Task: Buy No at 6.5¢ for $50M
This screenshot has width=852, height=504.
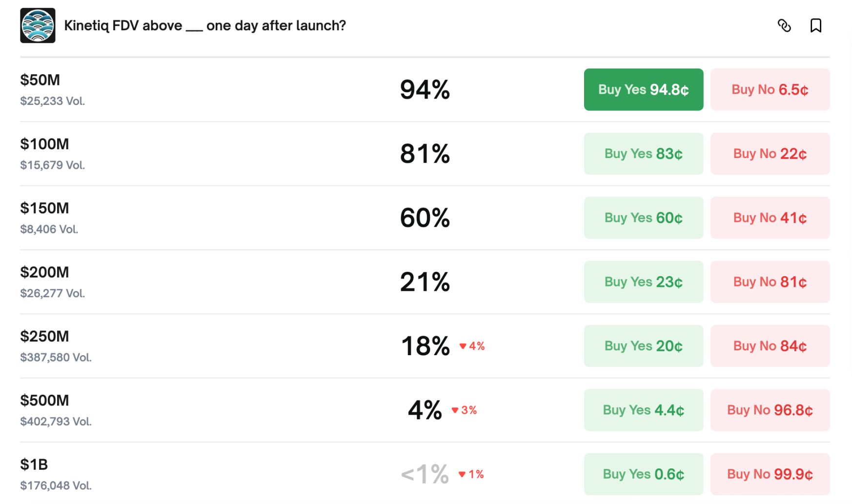Action: pos(770,90)
